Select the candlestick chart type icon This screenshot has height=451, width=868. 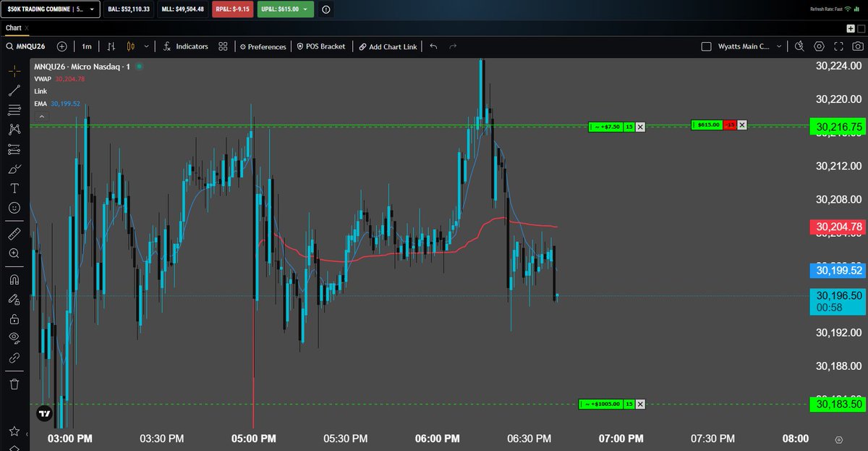tap(131, 46)
